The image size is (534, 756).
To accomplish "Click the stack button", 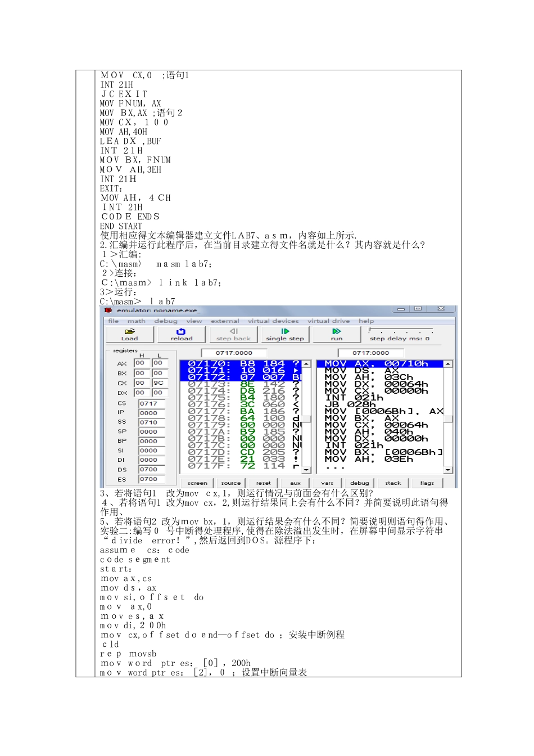I will pos(393,483).
